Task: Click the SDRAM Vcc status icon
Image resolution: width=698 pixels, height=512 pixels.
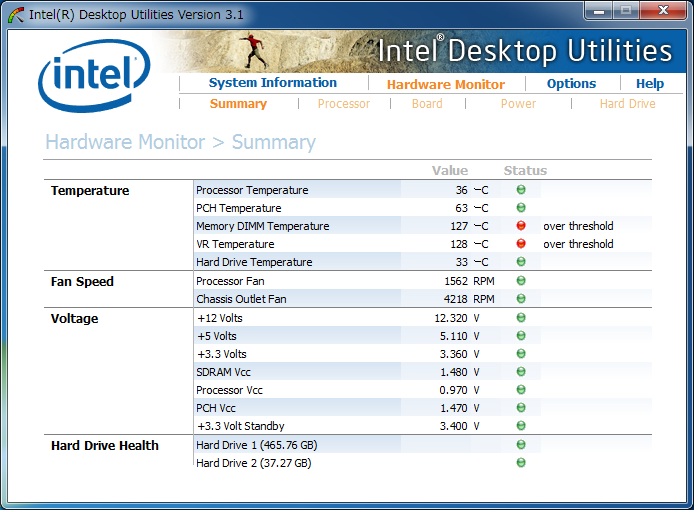Action: tap(521, 372)
